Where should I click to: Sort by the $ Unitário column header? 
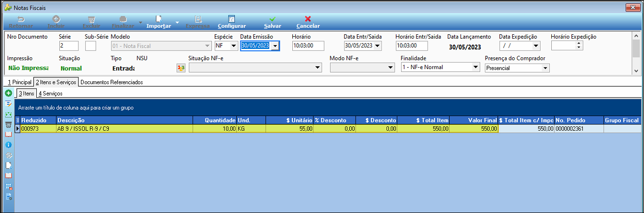(289, 120)
